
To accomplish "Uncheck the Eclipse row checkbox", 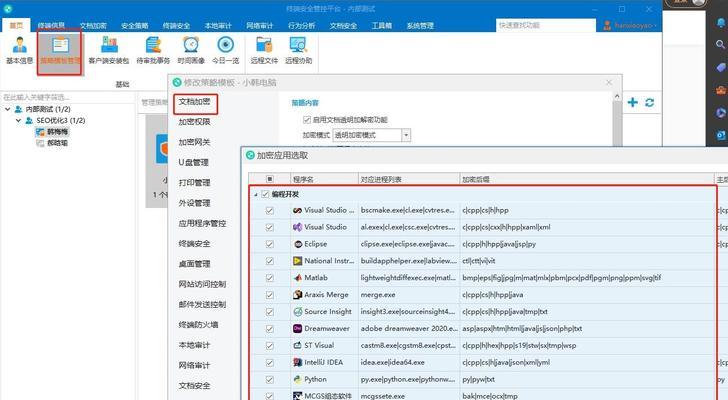I will pos(270,244).
